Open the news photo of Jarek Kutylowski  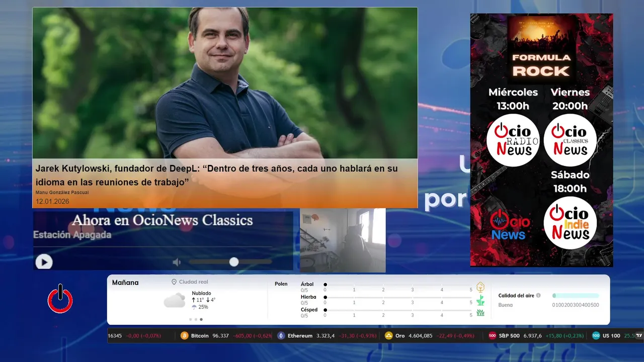[225, 83]
